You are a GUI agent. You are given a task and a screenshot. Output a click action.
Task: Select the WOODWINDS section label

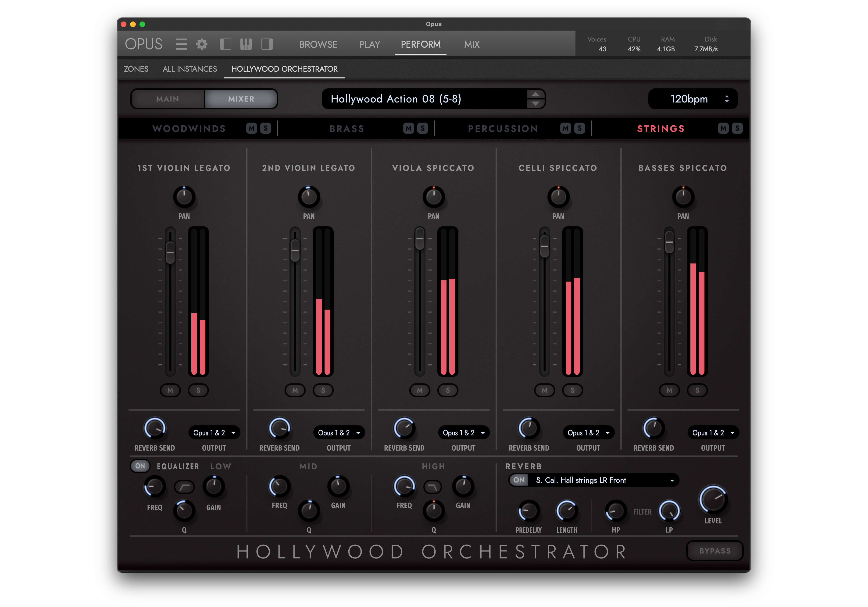(x=189, y=129)
